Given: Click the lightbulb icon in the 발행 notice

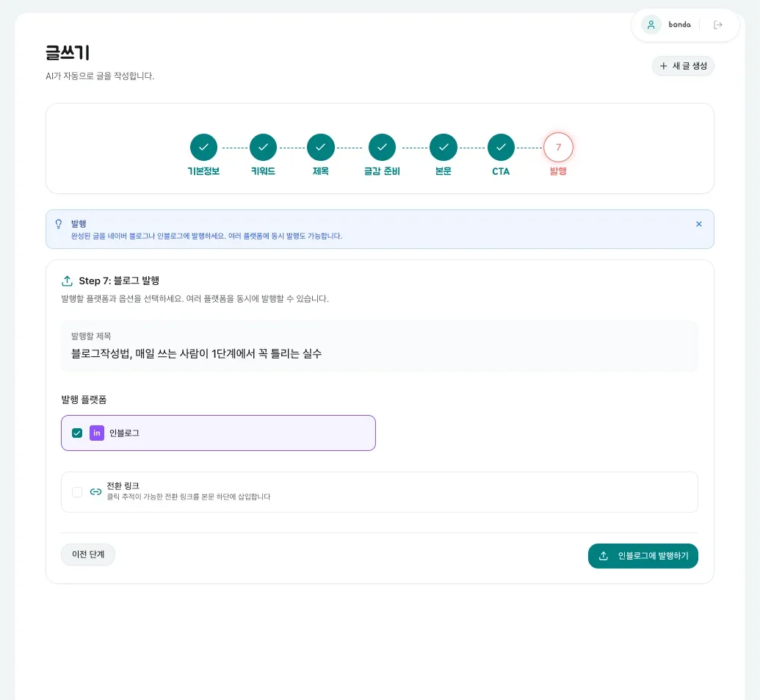Looking at the screenshot, I should click(59, 224).
